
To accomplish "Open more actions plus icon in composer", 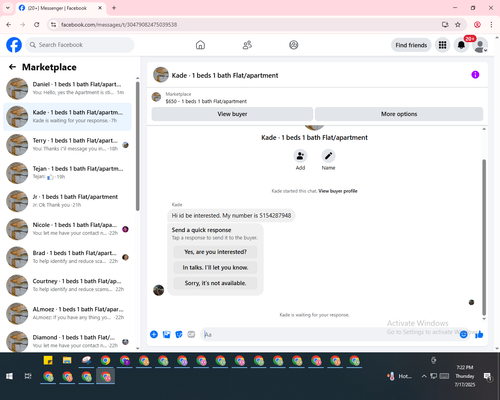I will point(154,334).
